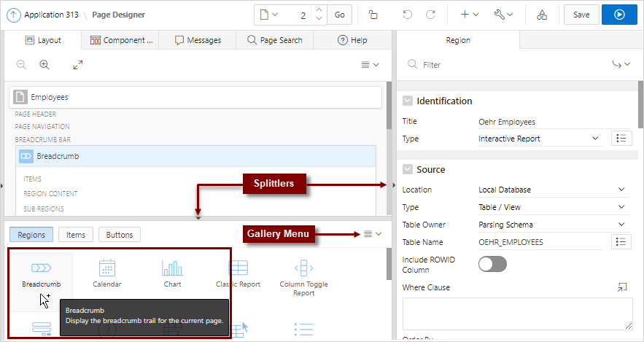The height and width of the screenshot is (342, 644).
Task: Open the Gallery menu
Action: click(373, 234)
